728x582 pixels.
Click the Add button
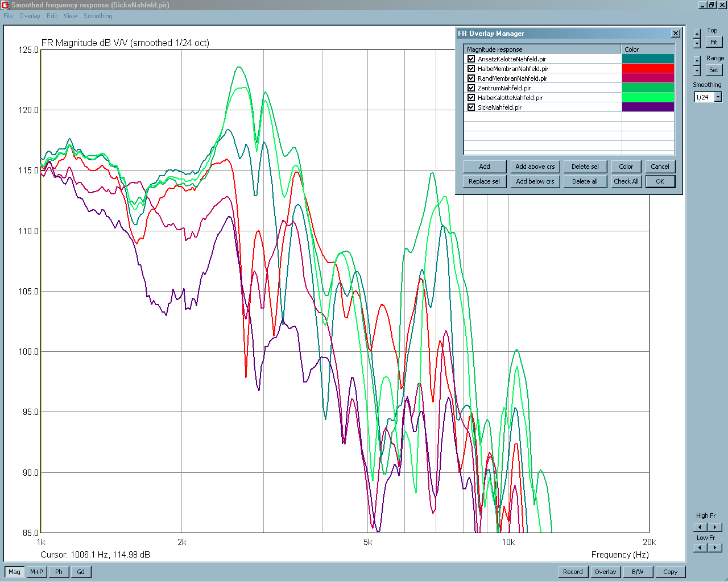coord(485,167)
